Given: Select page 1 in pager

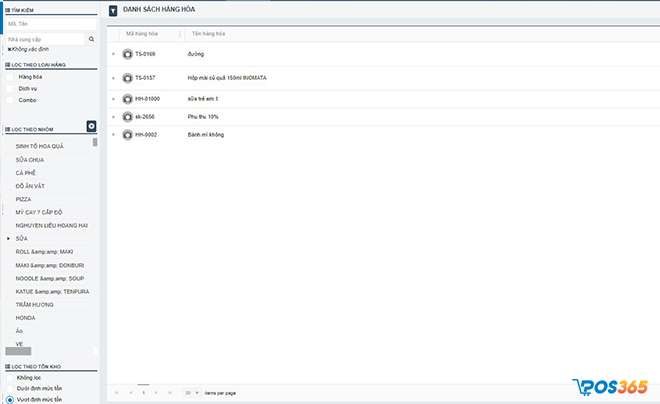Looking at the screenshot, I should coord(144,393).
